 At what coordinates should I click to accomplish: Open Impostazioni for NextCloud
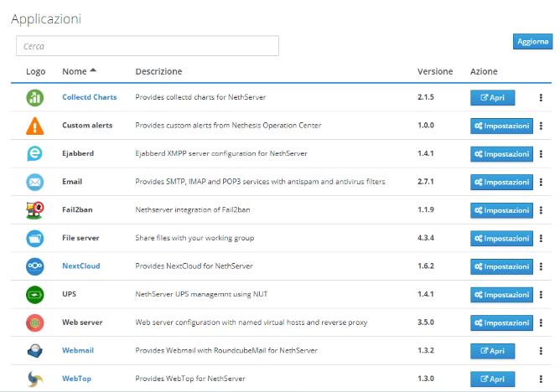coord(501,267)
